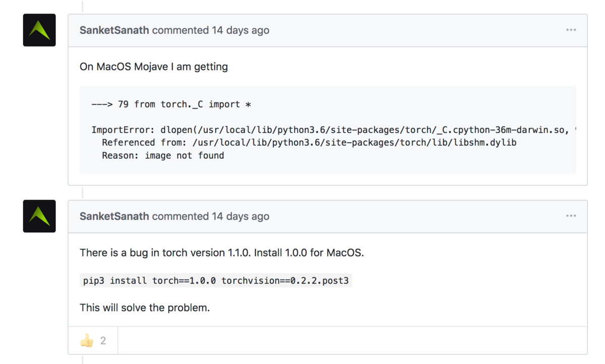Click the 'There is a bug in torch version' sentence
605x364 pixels.
[x=222, y=253]
